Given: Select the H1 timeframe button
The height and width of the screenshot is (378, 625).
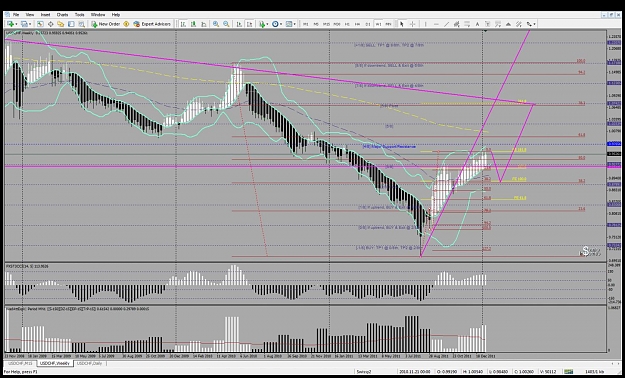Looking at the screenshot, I should tap(347, 24).
